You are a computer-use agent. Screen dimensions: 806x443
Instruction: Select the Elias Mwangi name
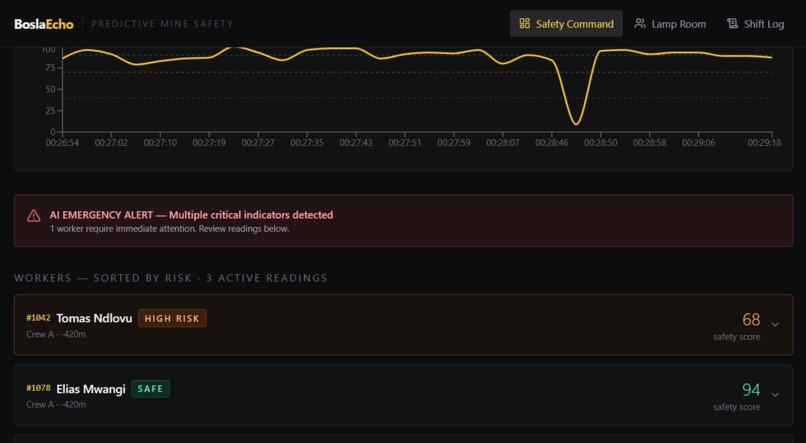click(90, 389)
